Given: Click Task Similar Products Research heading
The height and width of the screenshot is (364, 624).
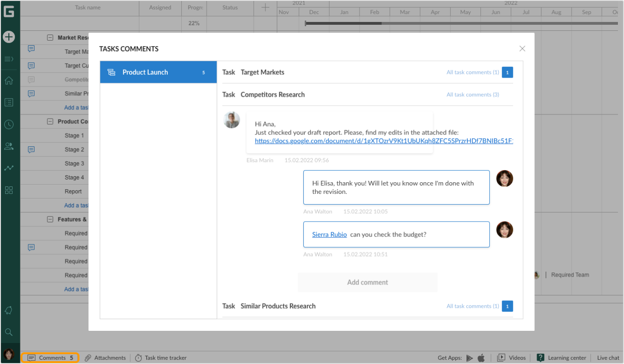Looking at the screenshot, I should click(x=269, y=306).
